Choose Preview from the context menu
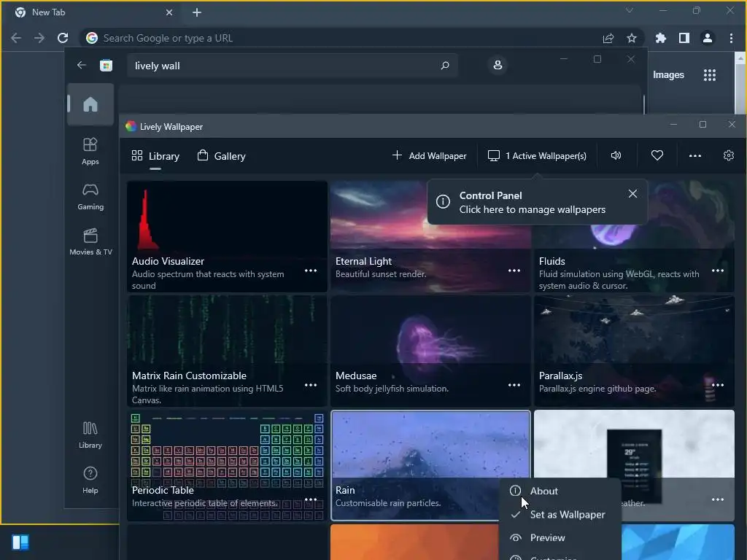This screenshot has height=560, width=747. tap(560, 537)
